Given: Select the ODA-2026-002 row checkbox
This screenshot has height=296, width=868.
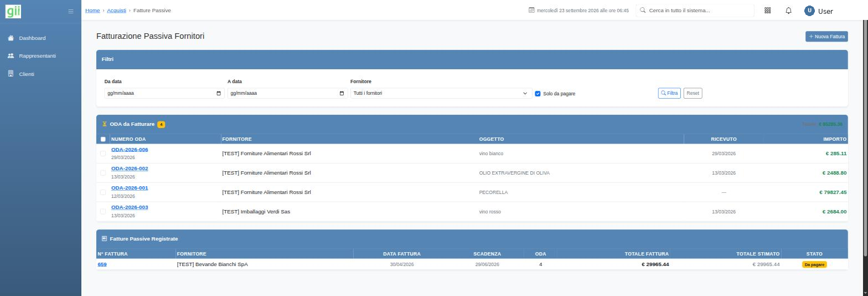Looking at the screenshot, I should click(x=103, y=173).
